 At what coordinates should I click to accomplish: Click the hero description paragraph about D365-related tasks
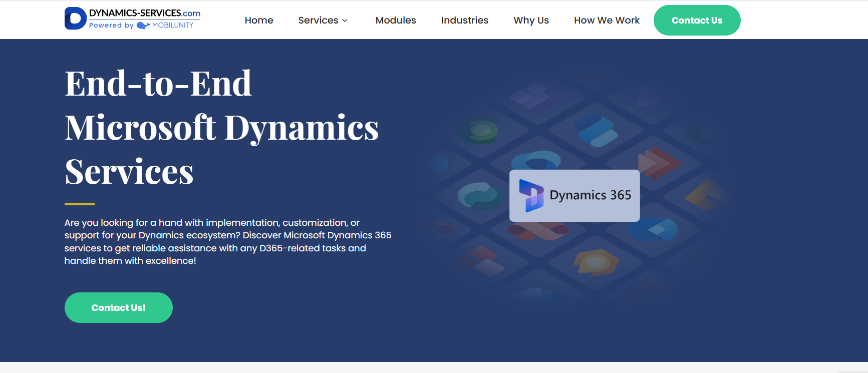(228, 241)
